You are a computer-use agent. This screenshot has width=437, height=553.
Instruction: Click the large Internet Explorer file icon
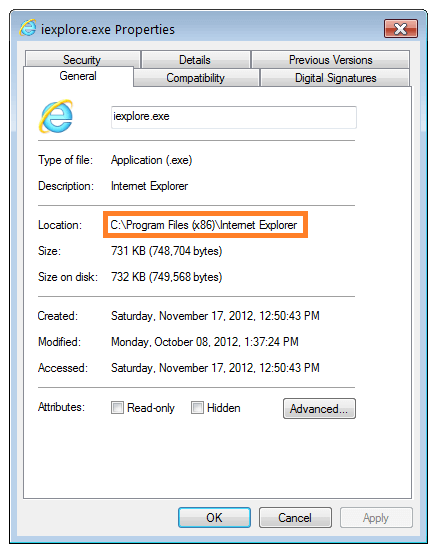coord(56,116)
